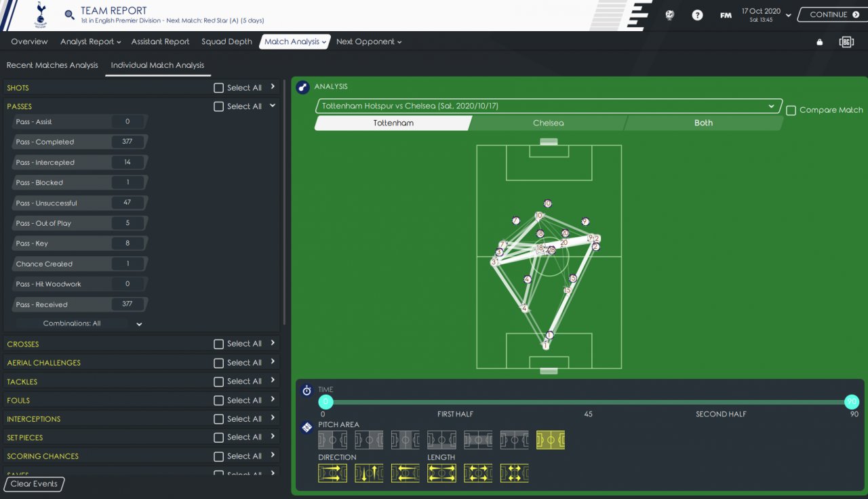Show Both teams analysis
The height and width of the screenshot is (499, 868).
pos(703,123)
